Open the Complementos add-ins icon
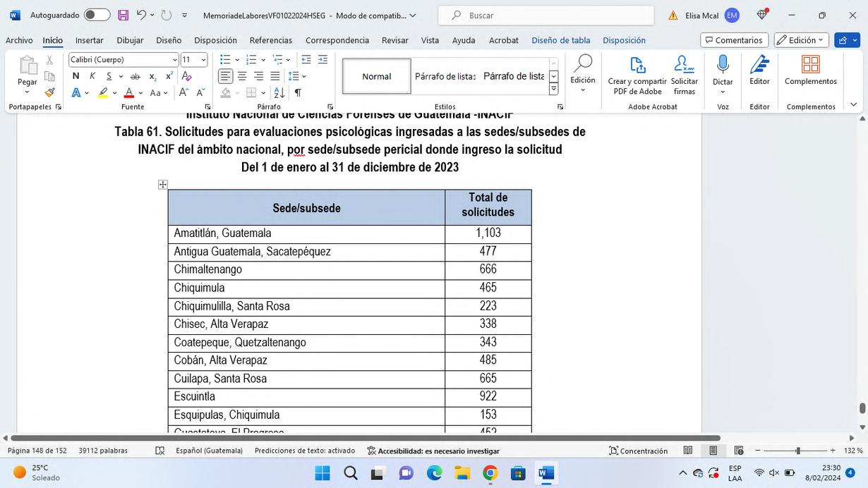 coord(811,65)
